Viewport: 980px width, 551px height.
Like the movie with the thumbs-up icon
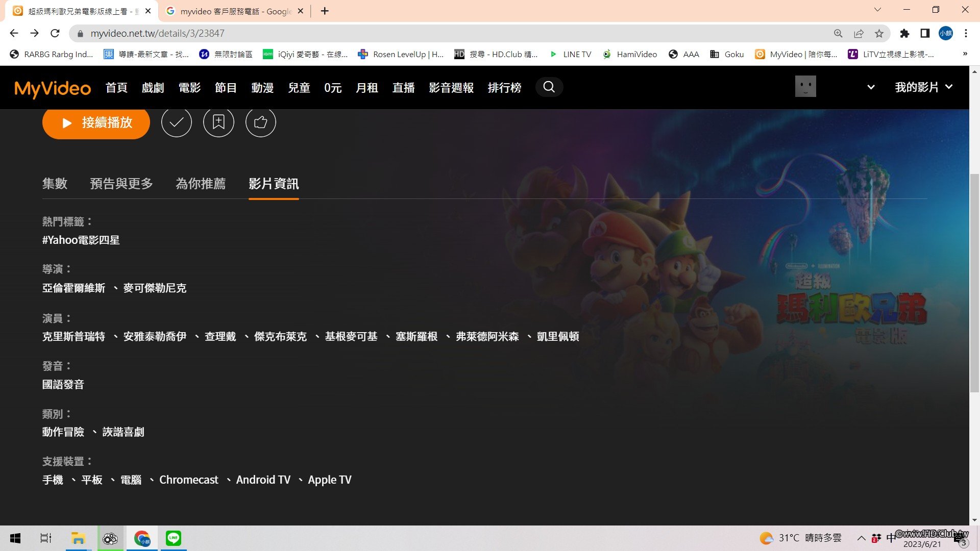[261, 122]
